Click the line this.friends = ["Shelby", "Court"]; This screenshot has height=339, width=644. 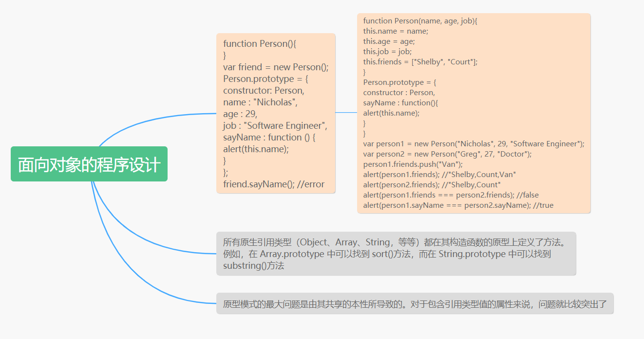coord(420,62)
